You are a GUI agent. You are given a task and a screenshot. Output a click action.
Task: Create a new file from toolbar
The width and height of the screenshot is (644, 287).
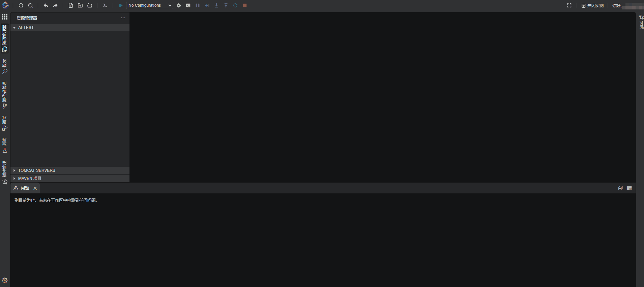71,5
